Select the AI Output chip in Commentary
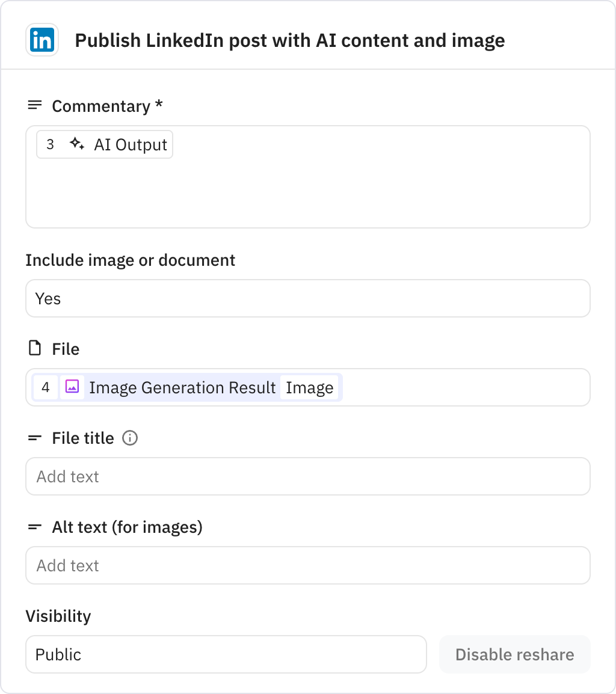This screenshot has height=694, width=616. pyautogui.click(x=130, y=144)
